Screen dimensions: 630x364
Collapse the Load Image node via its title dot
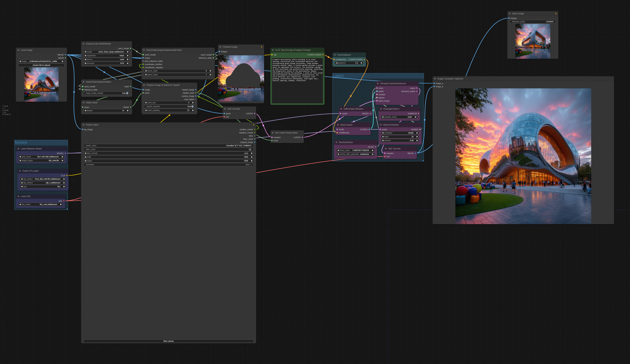(x=18, y=50)
